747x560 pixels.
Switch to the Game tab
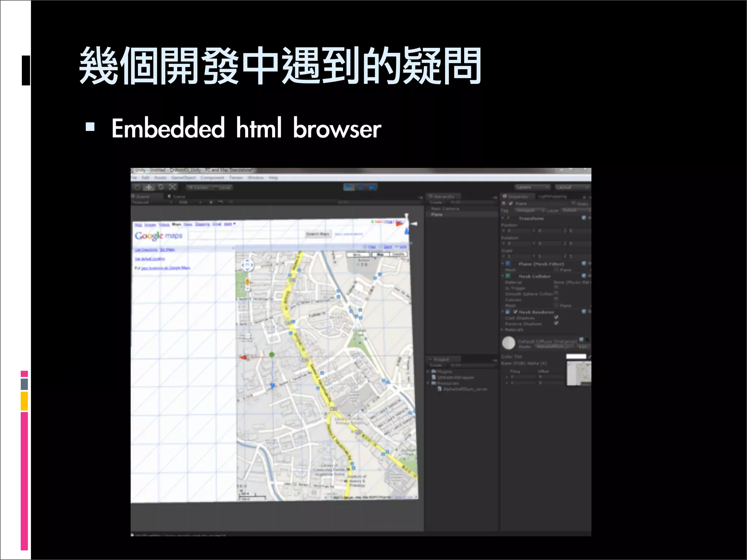coord(177,197)
